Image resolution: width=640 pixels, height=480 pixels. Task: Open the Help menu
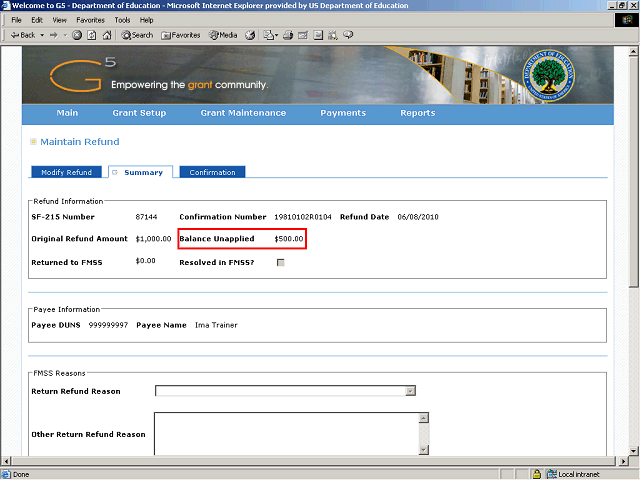[x=147, y=20]
